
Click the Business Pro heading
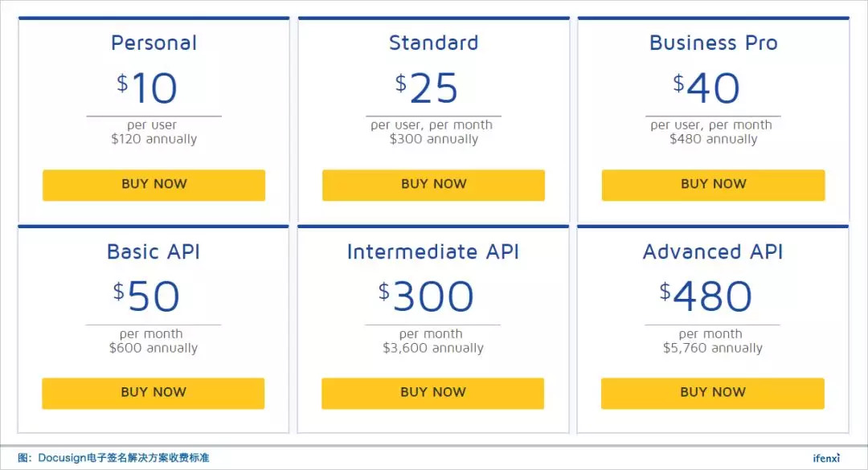[713, 43]
